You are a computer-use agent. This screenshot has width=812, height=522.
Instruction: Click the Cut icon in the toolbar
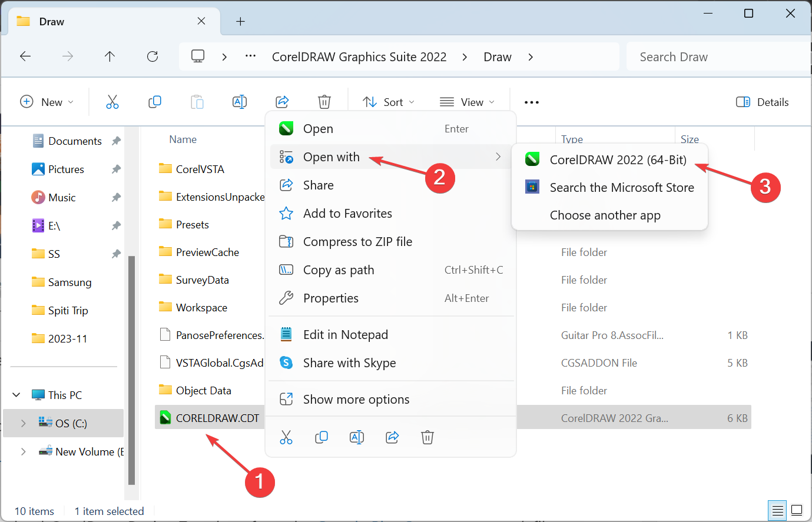[x=112, y=102]
